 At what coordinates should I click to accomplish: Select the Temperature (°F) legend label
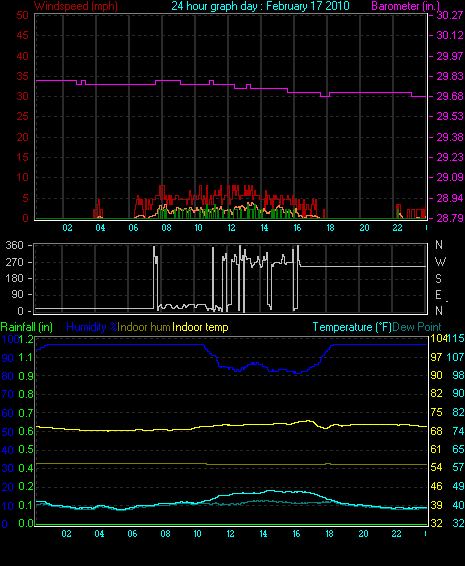click(x=352, y=327)
